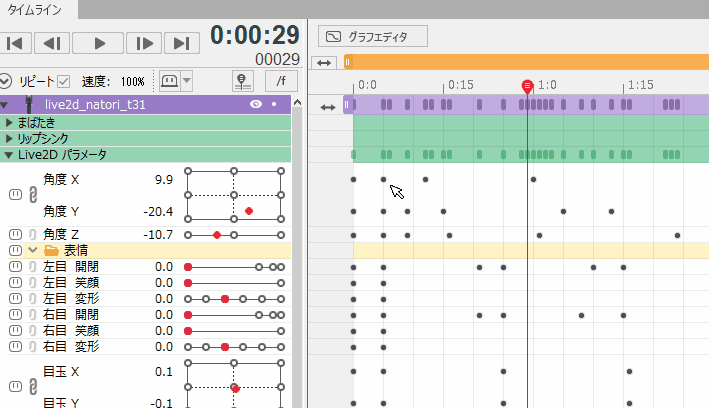
Task: Click keyframe icon for 左目 開閉
Action: (15, 266)
